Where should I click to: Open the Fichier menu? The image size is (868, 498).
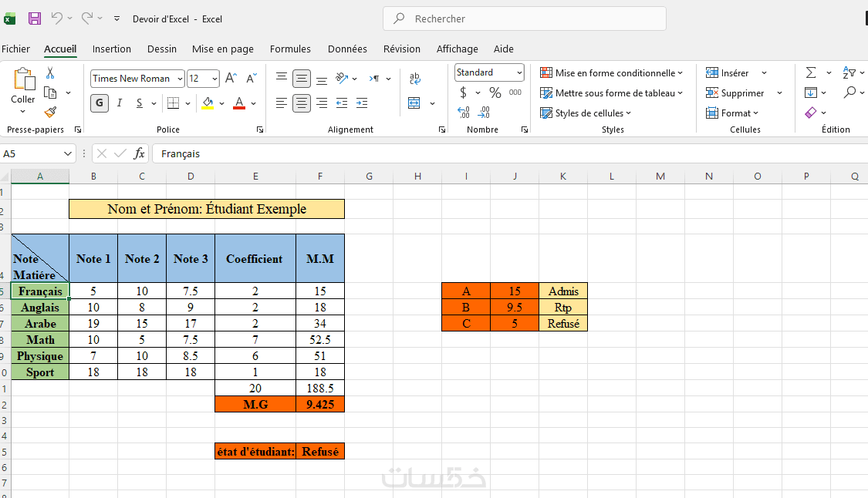pos(15,49)
